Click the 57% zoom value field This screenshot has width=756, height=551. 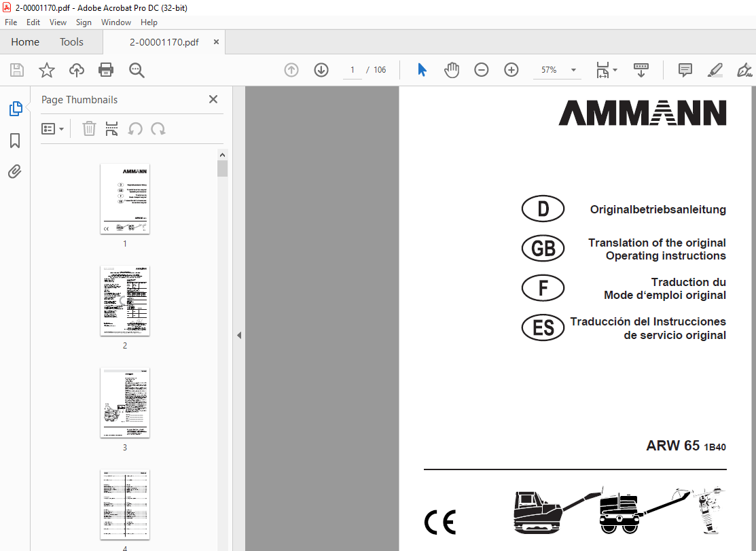click(x=549, y=70)
